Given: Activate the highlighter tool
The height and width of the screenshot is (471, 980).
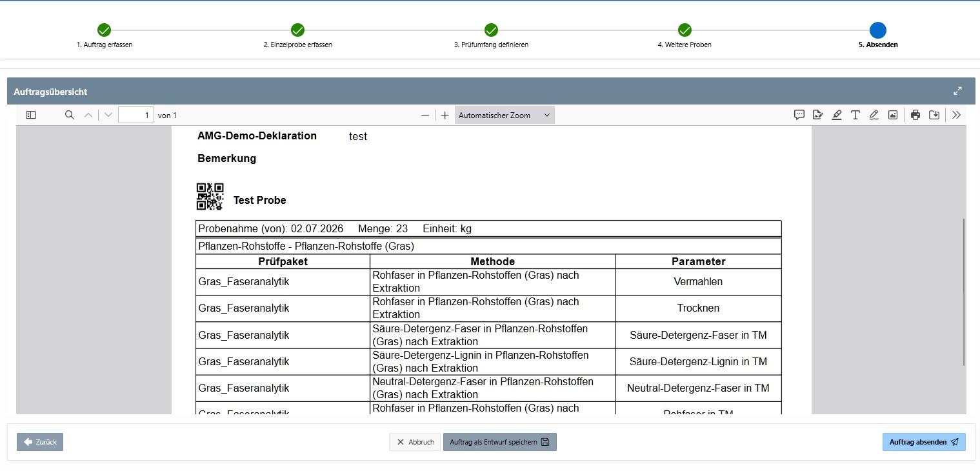Looking at the screenshot, I should 837,115.
